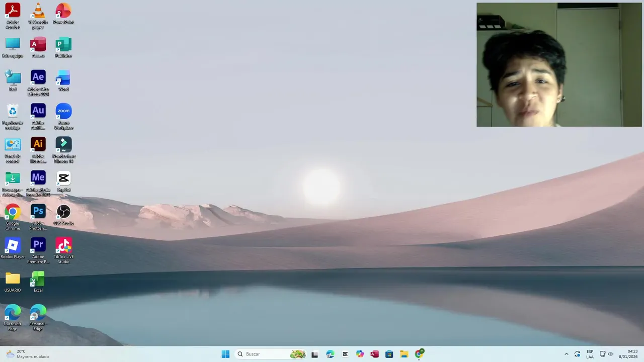Open Microsoft Edge from the taskbar
This screenshot has width=644, height=362.
(x=330, y=354)
